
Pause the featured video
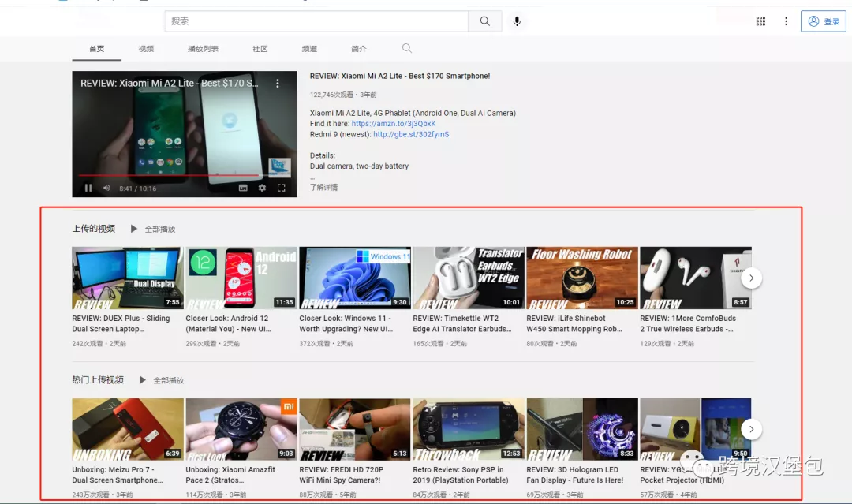[x=88, y=188]
